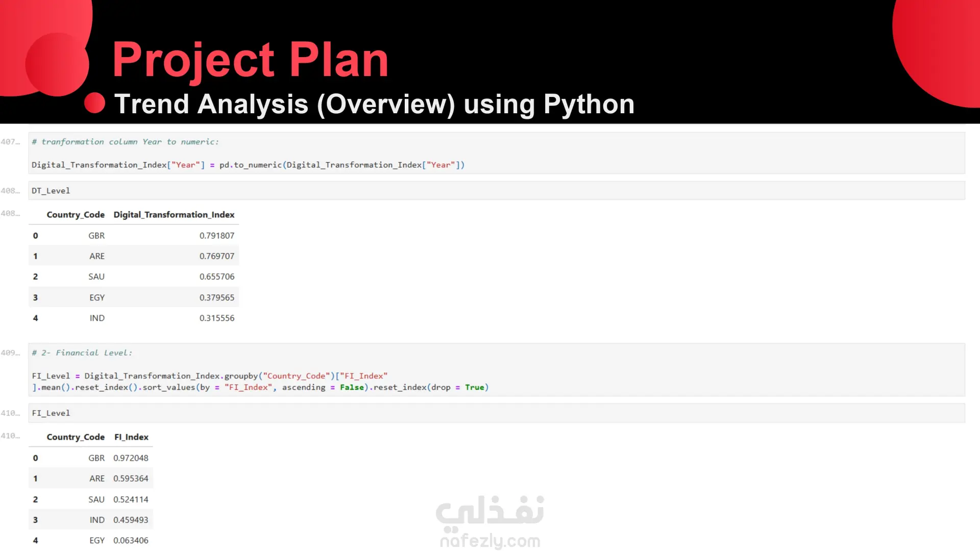
Task: Click the Project Plan title
Action: pos(251,60)
